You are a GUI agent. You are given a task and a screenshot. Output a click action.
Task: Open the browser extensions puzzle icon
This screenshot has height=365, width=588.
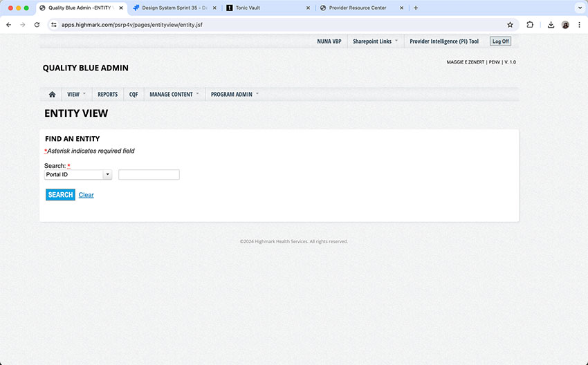pos(530,24)
